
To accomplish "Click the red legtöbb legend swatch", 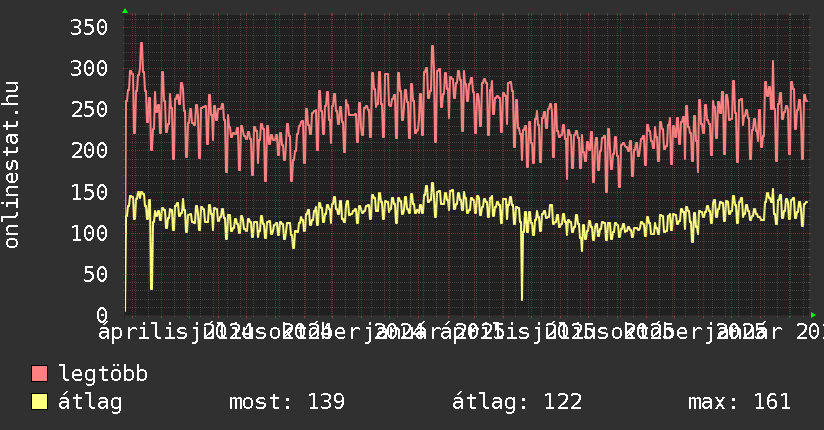I will (x=40, y=374).
